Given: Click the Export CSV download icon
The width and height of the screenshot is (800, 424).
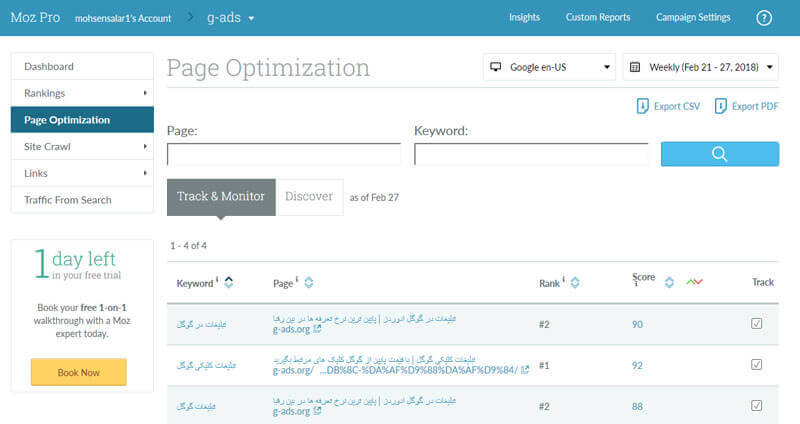Looking at the screenshot, I should coord(642,106).
